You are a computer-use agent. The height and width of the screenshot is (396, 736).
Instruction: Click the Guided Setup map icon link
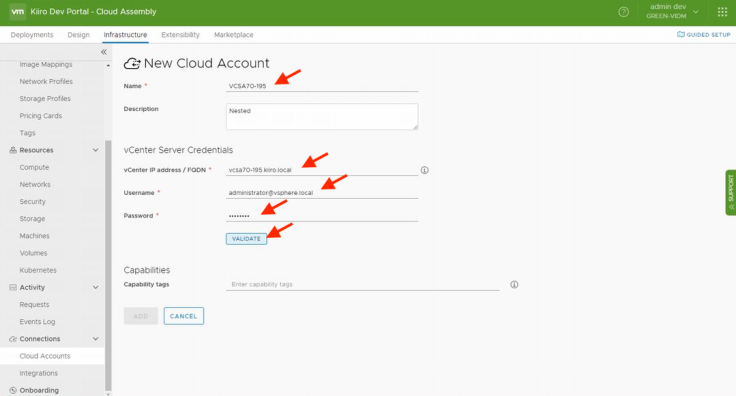704,34
